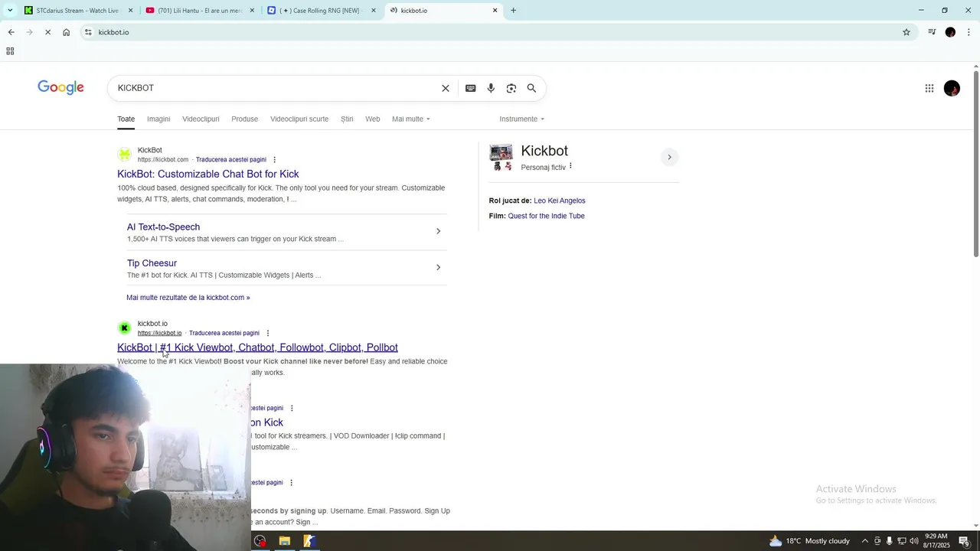The height and width of the screenshot is (551, 980).
Task: Switch to the Imagini tab
Action: pyautogui.click(x=158, y=119)
